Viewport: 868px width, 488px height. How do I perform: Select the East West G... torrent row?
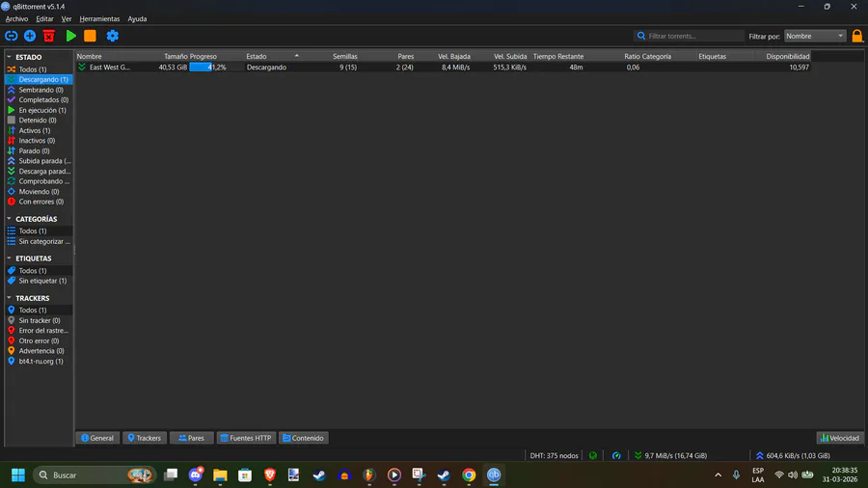[x=443, y=67]
